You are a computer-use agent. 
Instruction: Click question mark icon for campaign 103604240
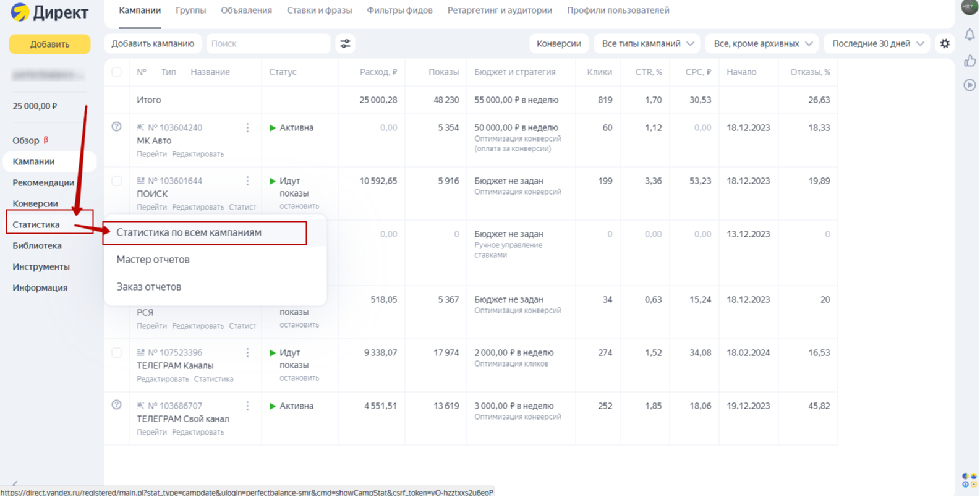point(116,127)
